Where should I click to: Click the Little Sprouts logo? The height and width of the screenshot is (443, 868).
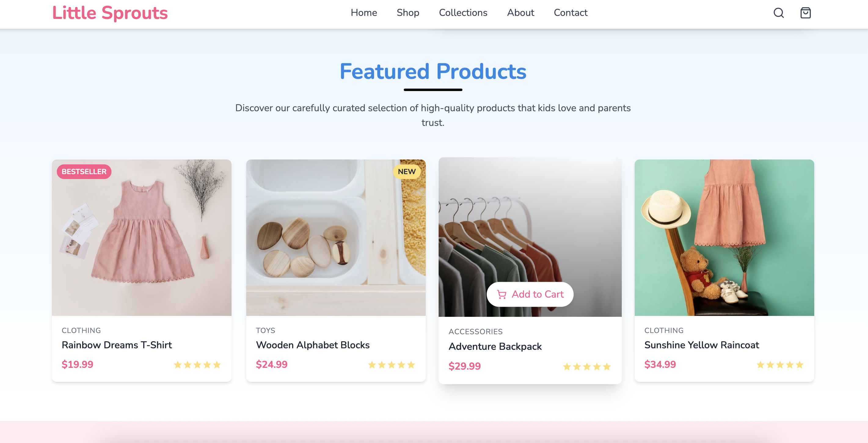click(110, 13)
